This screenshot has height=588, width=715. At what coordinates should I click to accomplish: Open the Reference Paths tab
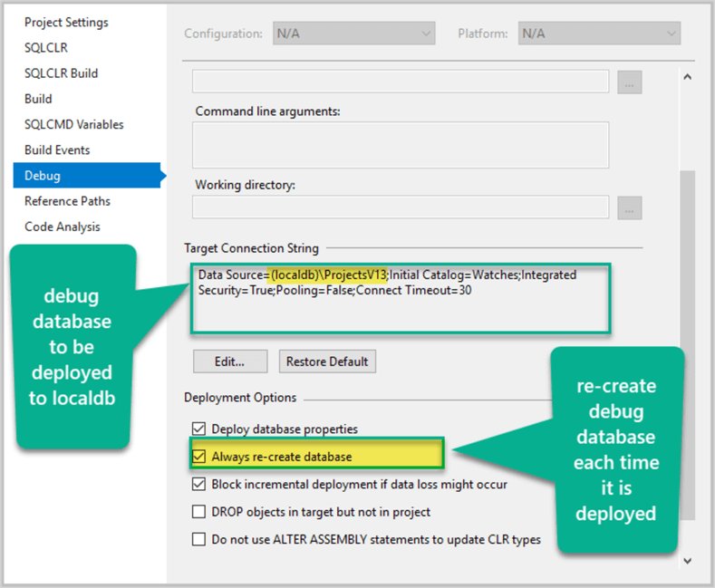pos(67,201)
